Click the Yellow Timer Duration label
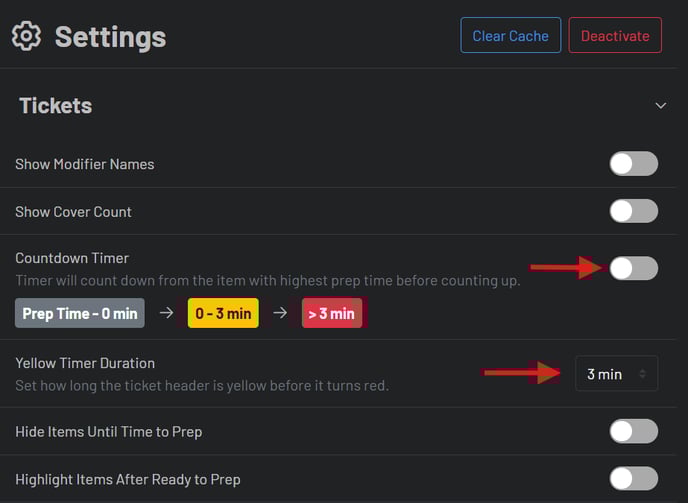688x503 pixels. point(85,363)
